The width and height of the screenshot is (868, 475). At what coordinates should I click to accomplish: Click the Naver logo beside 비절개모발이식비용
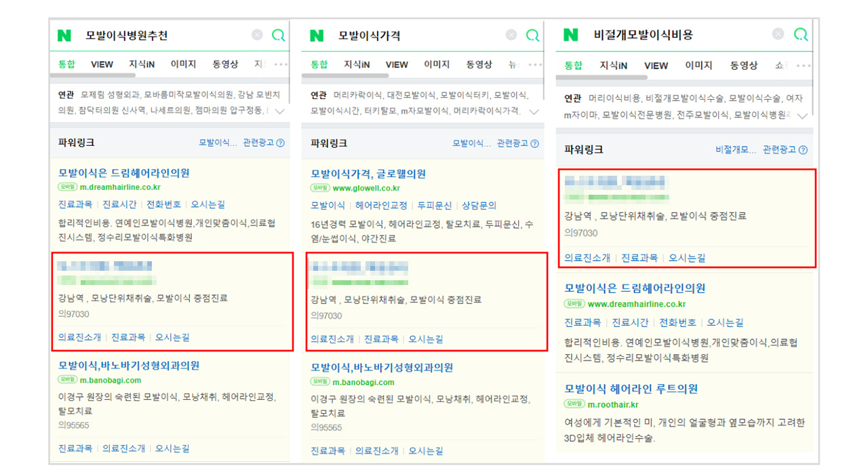571,35
